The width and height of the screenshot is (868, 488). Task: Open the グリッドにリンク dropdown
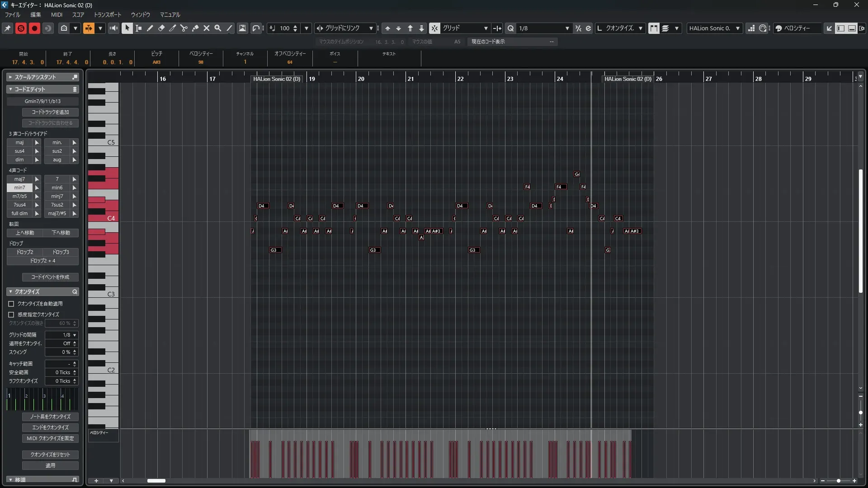click(x=371, y=28)
